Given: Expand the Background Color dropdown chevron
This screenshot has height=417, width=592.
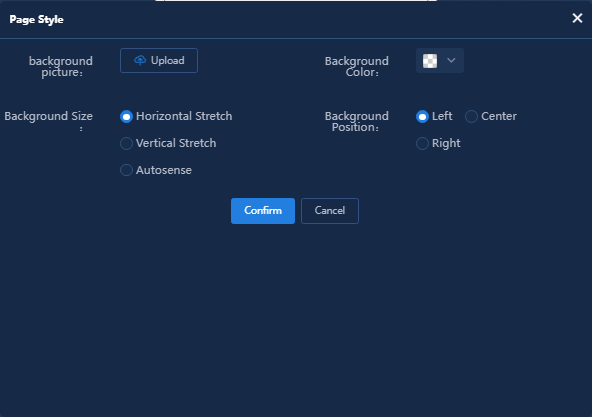Looking at the screenshot, I should (x=451, y=60).
